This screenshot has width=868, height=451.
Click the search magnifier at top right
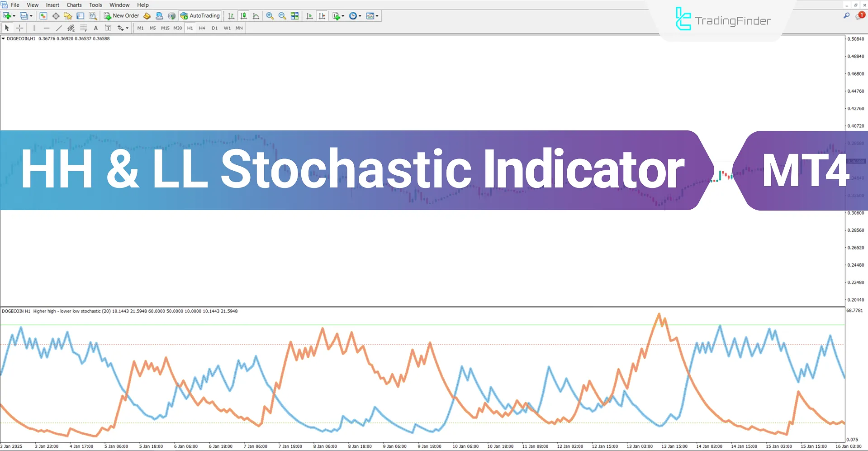(x=847, y=15)
